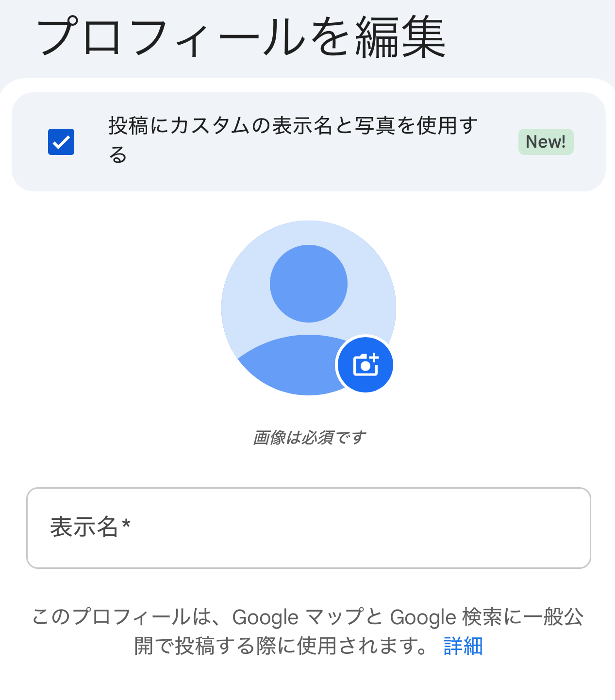615x700 pixels.
Task: Select the avatar's head silhouette circle
Action: [x=308, y=283]
